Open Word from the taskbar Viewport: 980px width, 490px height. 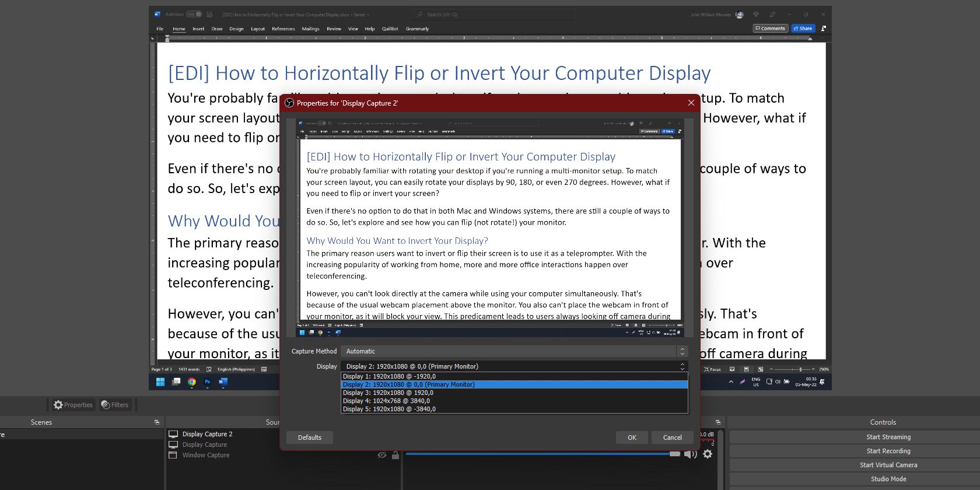[x=223, y=382]
